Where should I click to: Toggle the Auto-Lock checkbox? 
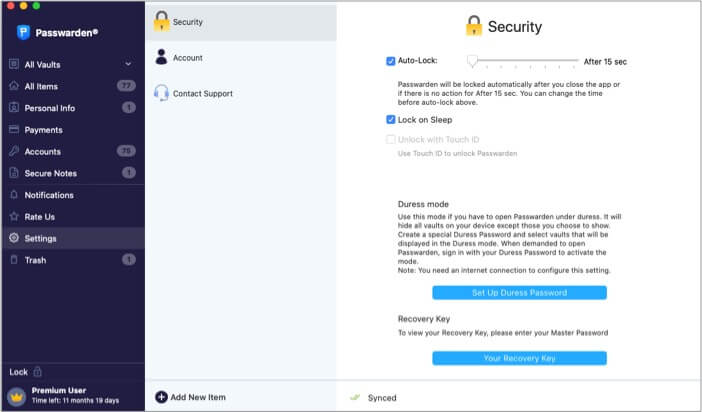(390, 60)
